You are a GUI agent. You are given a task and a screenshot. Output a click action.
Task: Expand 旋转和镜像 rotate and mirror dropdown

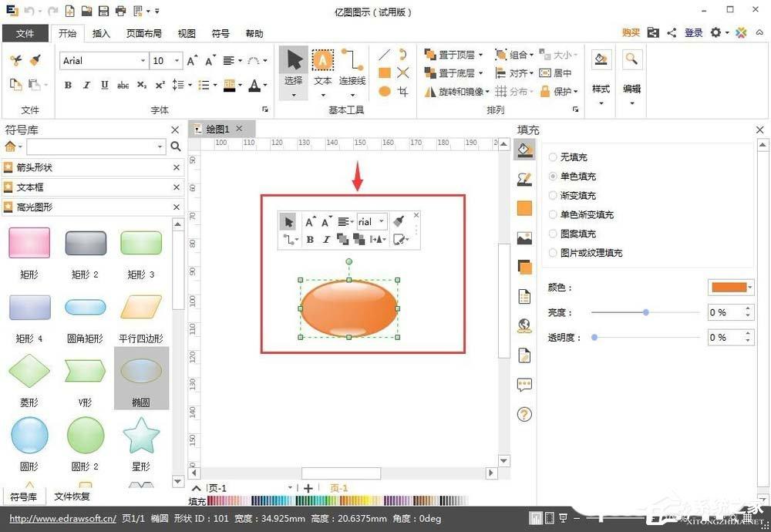tap(487, 92)
